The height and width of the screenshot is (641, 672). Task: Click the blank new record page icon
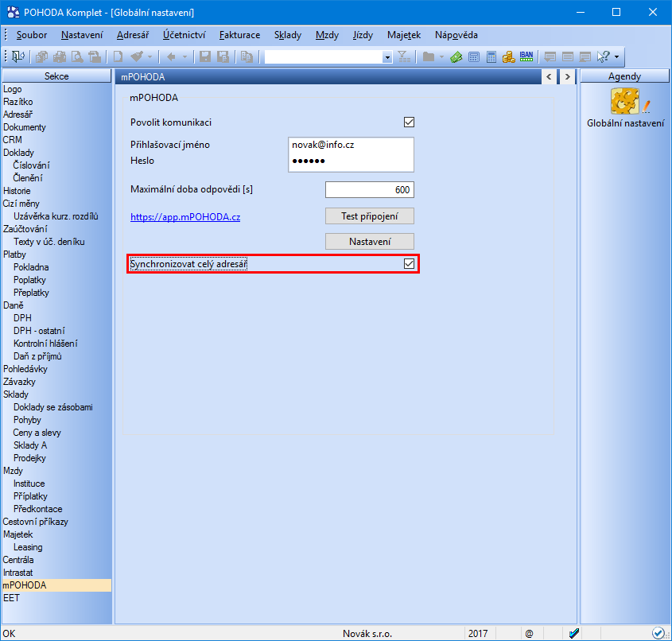[118, 56]
